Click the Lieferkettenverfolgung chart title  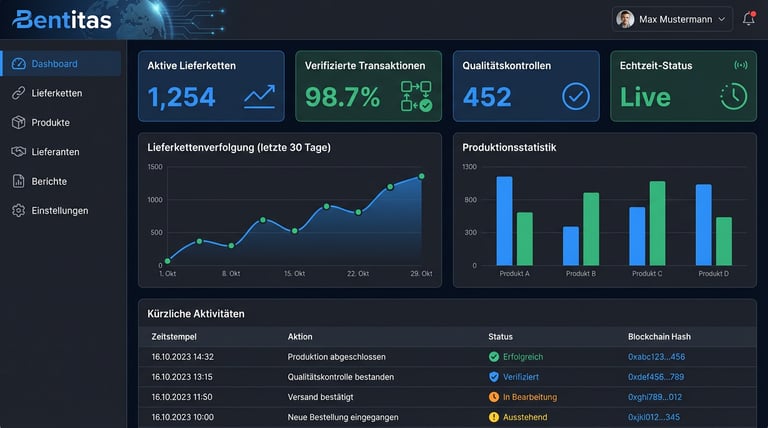click(239, 147)
